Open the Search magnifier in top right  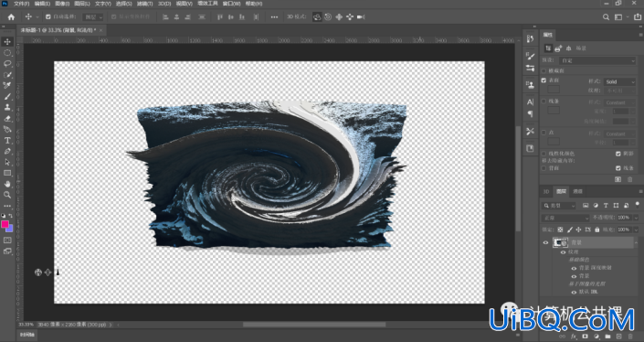point(606,16)
